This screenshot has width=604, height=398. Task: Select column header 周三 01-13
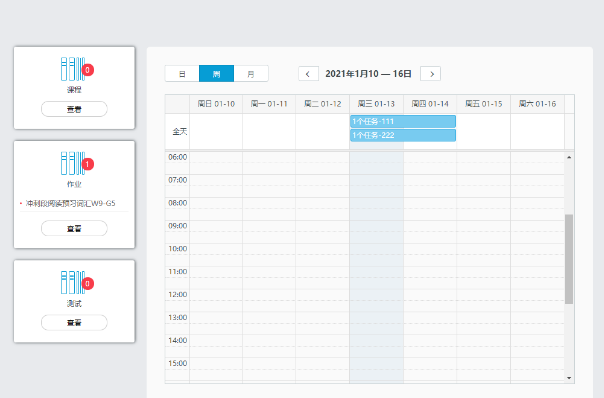pyautogui.click(x=376, y=104)
